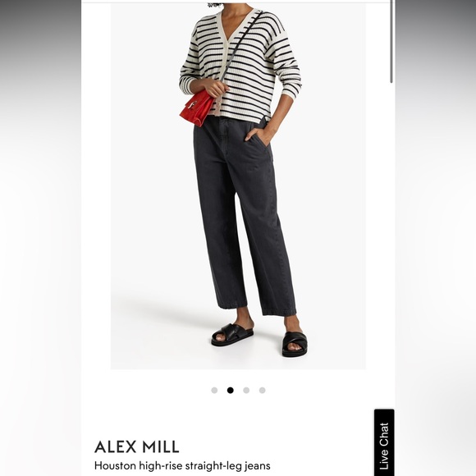Tap the striped cardigan in the product photo

(x=240, y=66)
